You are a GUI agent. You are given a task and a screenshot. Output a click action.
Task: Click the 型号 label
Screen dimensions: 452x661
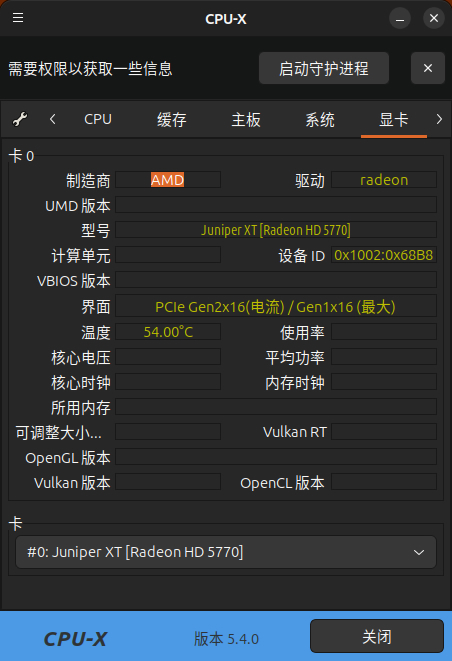(96, 231)
